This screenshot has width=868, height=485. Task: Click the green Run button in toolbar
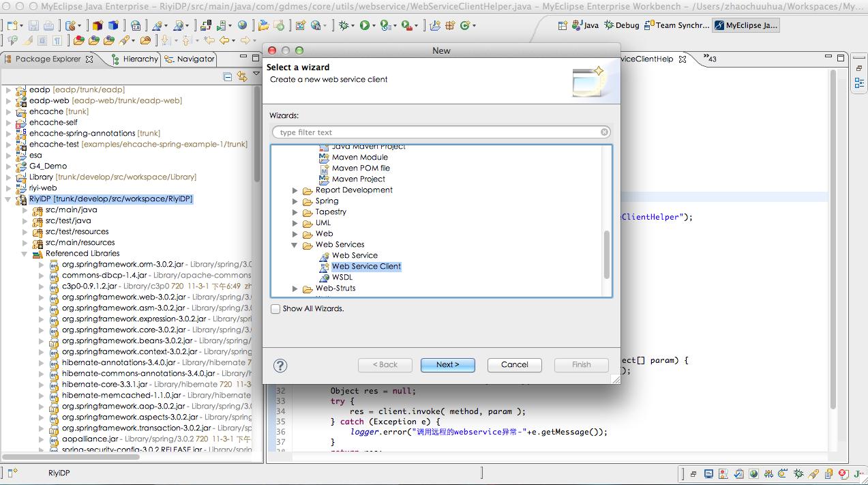click(365, 25)
